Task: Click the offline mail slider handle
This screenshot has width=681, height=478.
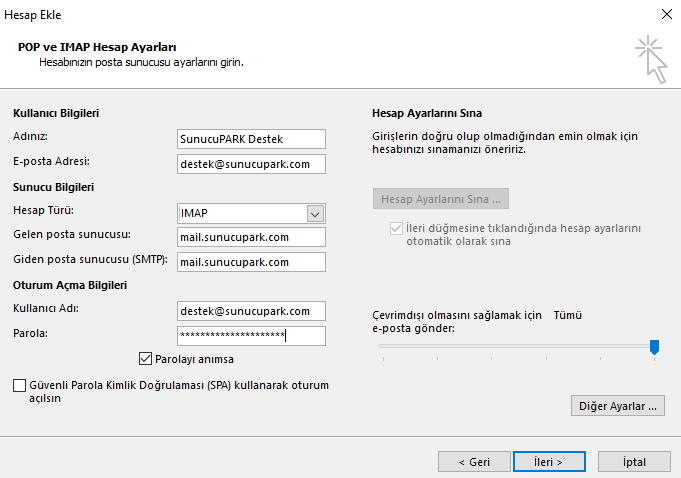Action: point(654,347)
